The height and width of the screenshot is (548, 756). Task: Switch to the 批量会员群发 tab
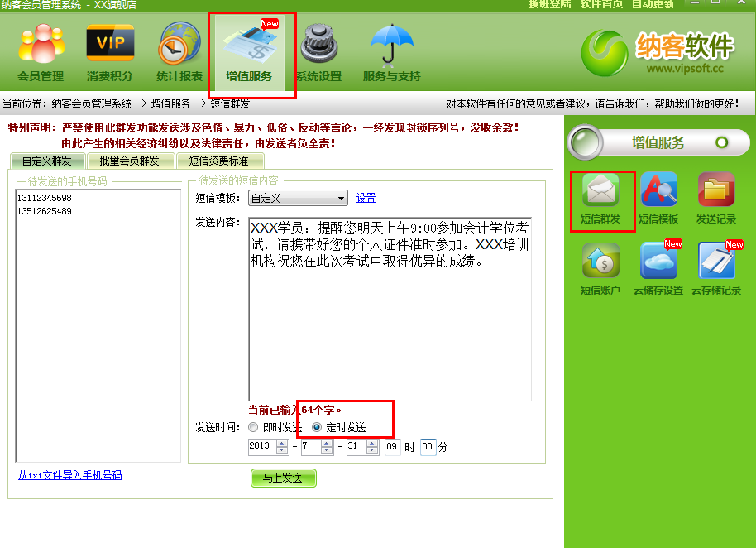[132, 161]
